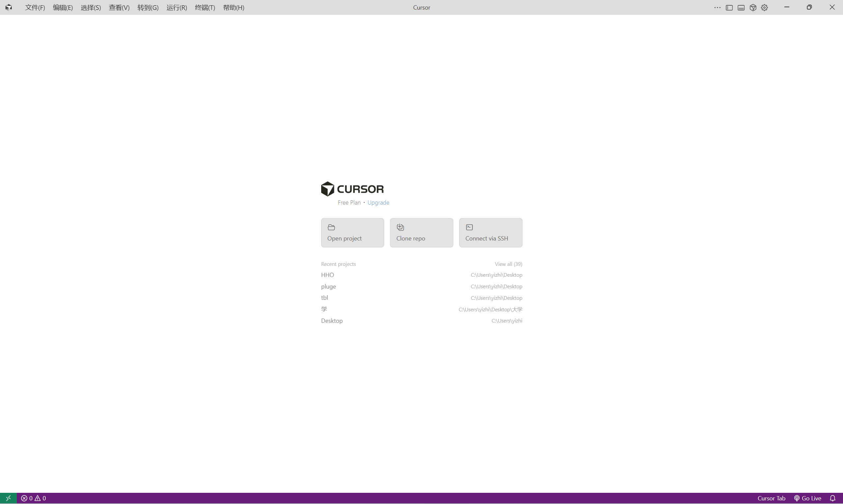
Task: Toggle the primary sidebar layout icon
Action: [x=729, y=8]
